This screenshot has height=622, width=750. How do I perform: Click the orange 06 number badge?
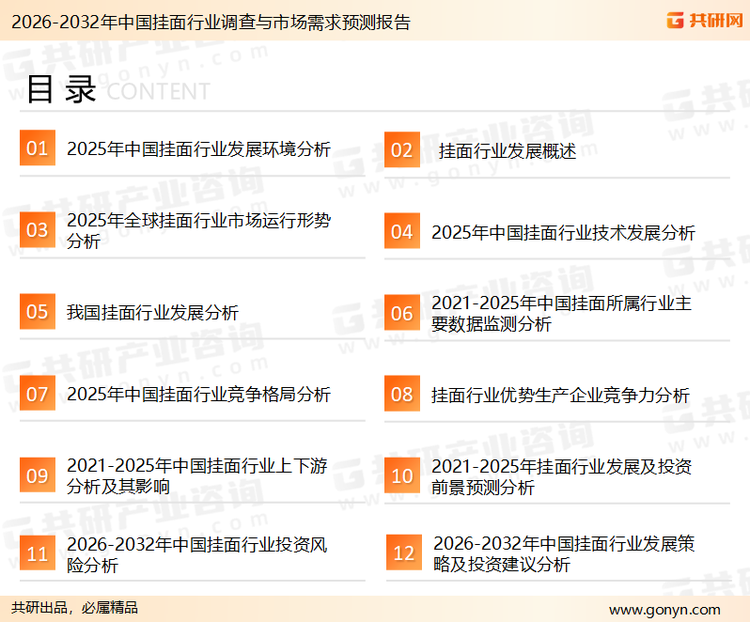click(x=402, y=313)
